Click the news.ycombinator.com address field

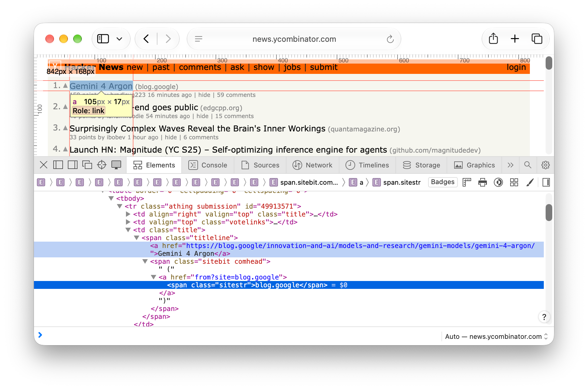coord(294,39)
